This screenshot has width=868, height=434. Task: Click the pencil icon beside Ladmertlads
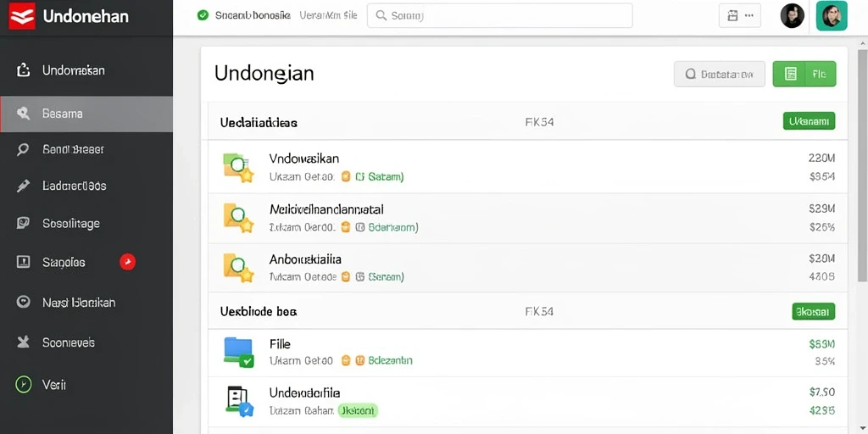coord(23,186)
